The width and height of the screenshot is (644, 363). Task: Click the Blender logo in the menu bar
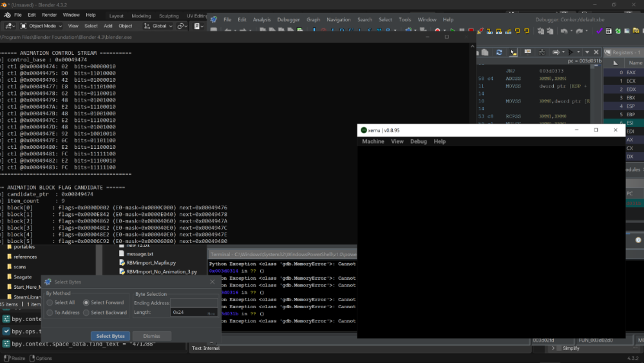tap(7, 15)
